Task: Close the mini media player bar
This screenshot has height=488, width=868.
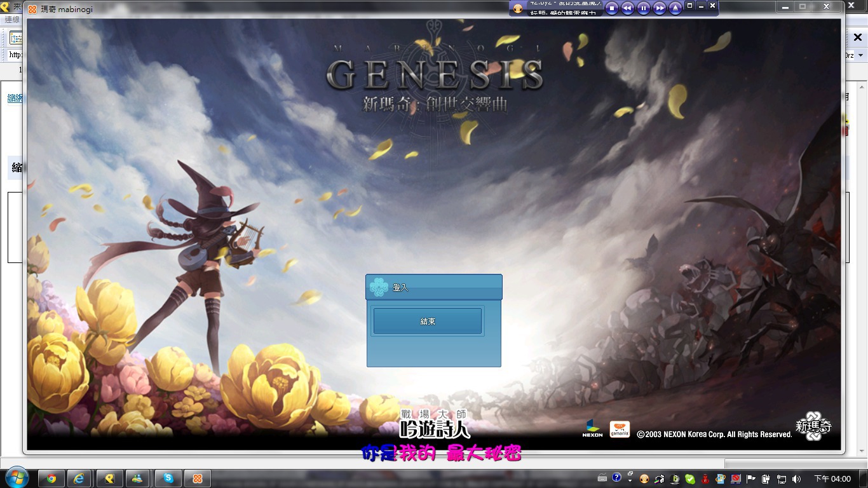Action: (713, 5)
